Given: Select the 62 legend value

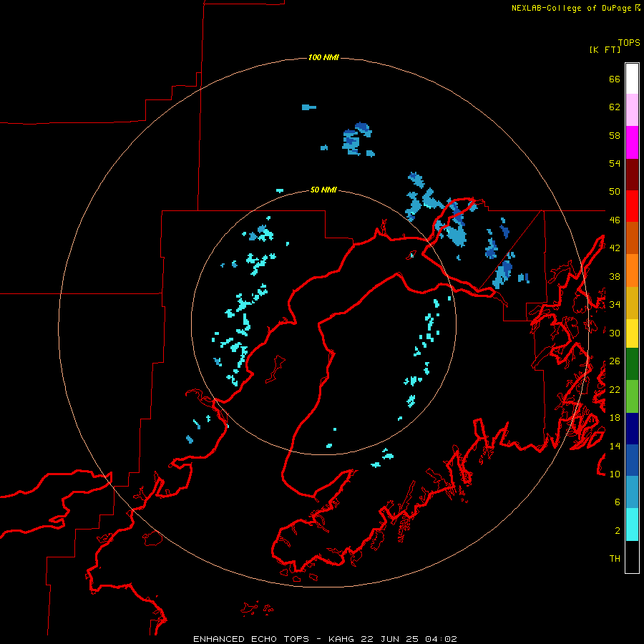Looking at the screenshot, I should pos(615,107).
